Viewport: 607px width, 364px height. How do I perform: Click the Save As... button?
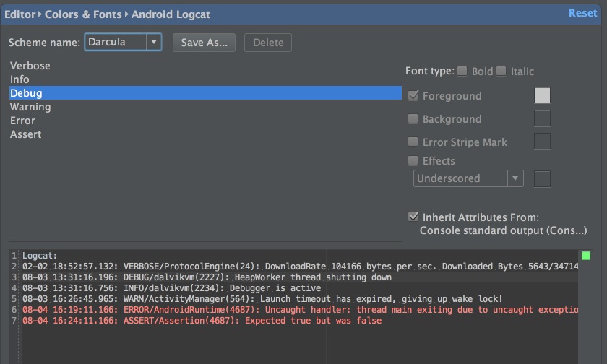(x=204, y=43)
